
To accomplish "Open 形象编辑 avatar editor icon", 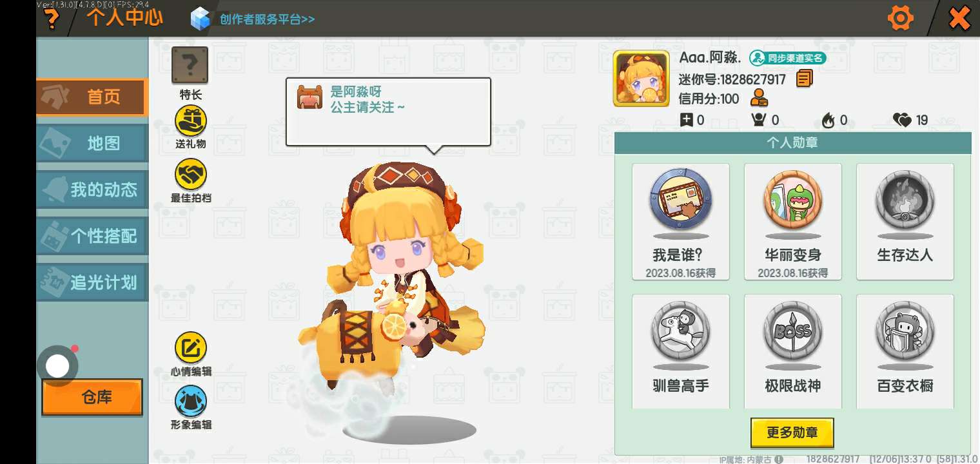I will click(x=191, y=401).
